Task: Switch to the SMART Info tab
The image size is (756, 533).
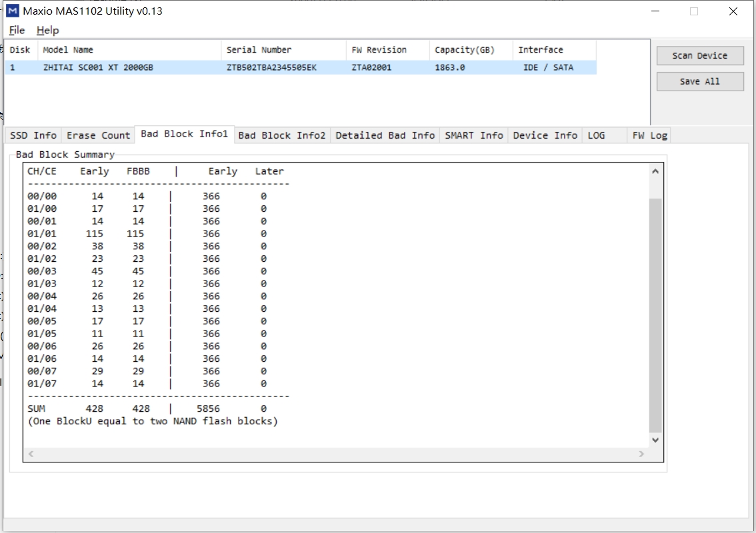Action: (x=474, y=135)
